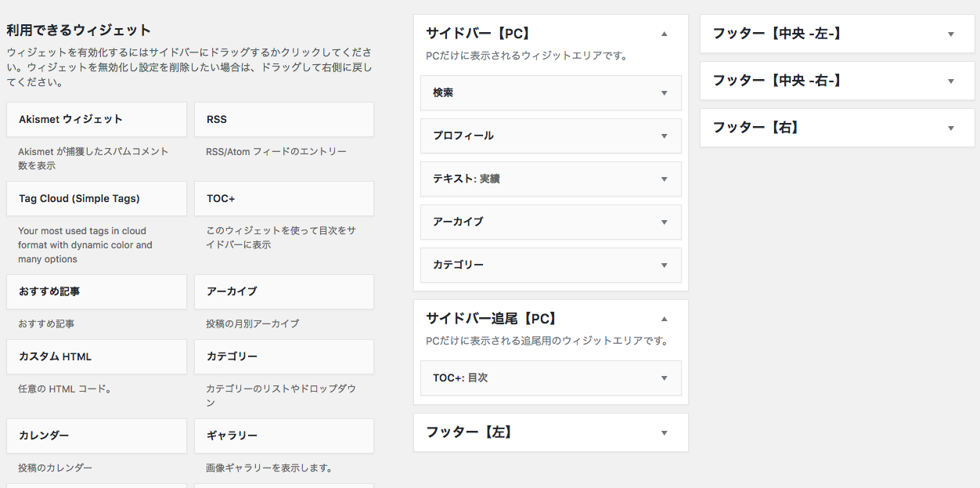Pick the おすすめ記事 available widget
This screenshot has height=488, width=980.
(96, 291)
